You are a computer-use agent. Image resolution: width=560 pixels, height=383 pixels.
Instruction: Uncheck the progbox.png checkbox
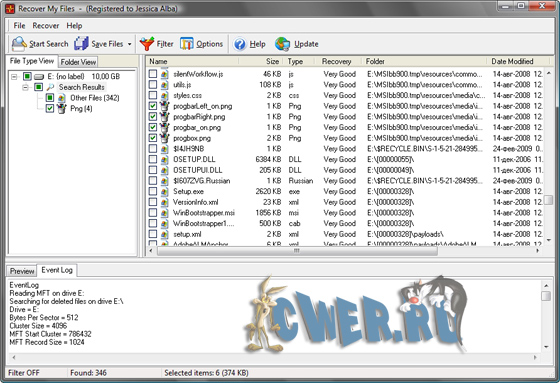click(x=153, y=138)
